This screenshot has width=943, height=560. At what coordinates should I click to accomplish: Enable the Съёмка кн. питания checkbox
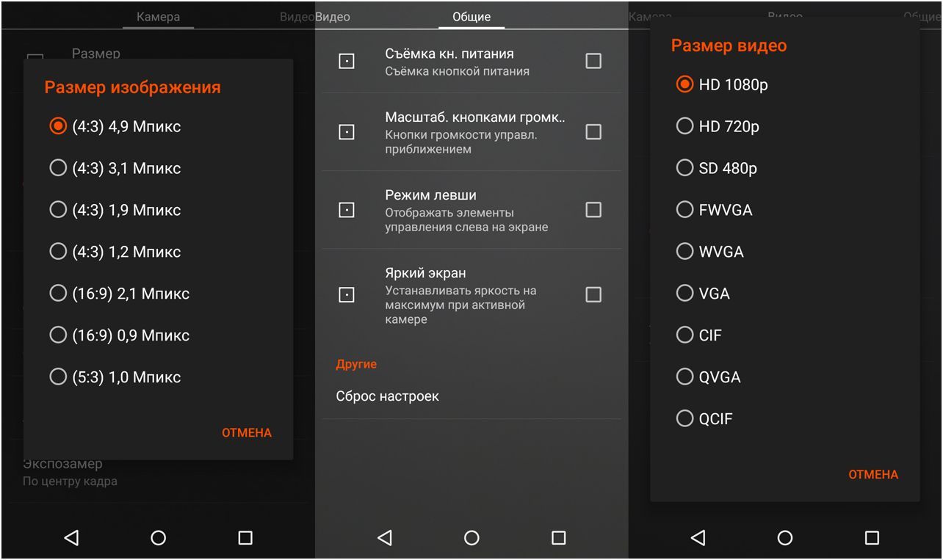pos(593,61)
